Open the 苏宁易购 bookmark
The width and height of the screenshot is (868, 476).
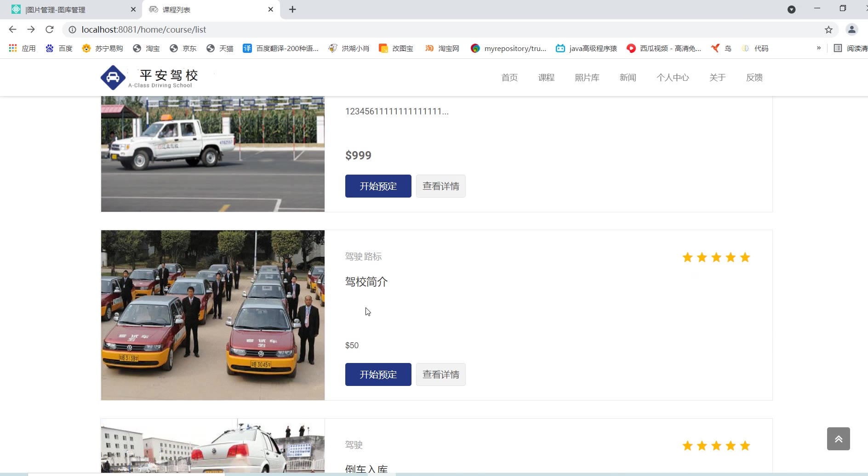click(102, 48)
